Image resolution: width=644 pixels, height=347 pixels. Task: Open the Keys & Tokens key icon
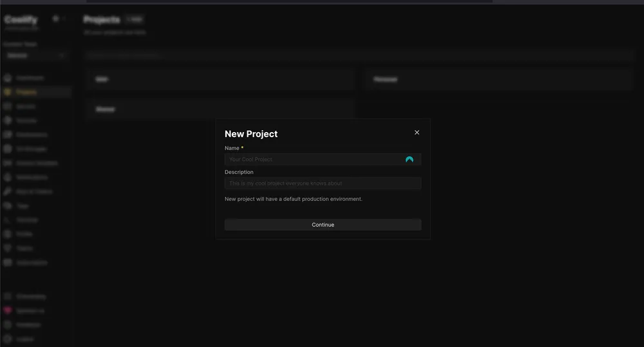click(x=8, y=191)
